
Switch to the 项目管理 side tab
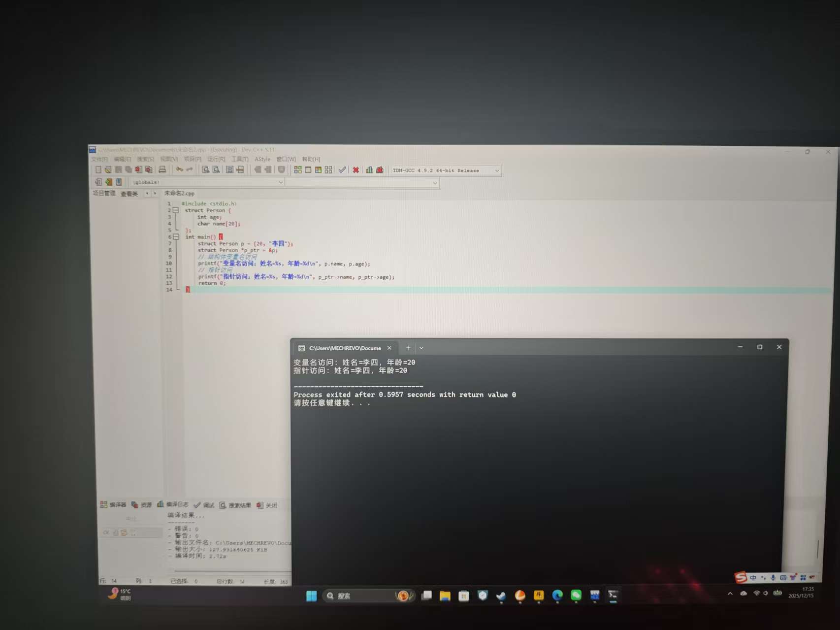[x=104, y=194]
